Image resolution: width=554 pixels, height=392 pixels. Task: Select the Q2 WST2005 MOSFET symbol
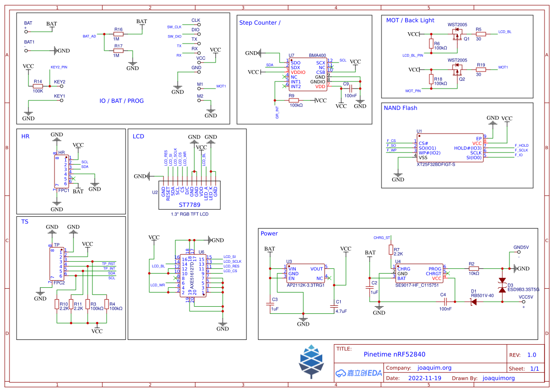[x=457, y=71]
